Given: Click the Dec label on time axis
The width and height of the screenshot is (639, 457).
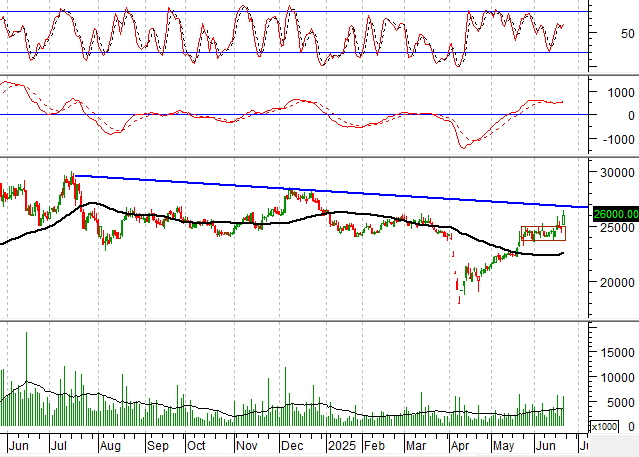Looking at the screenshot, I should 294,444.
